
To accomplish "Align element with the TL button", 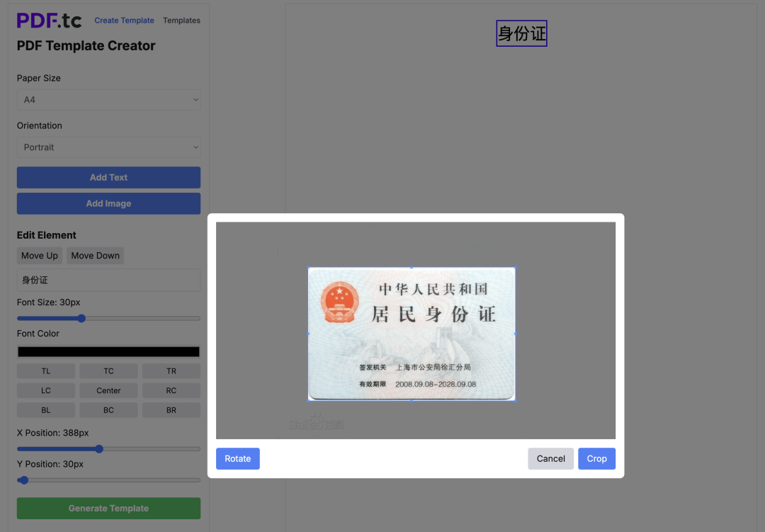I will coord(46,371).
